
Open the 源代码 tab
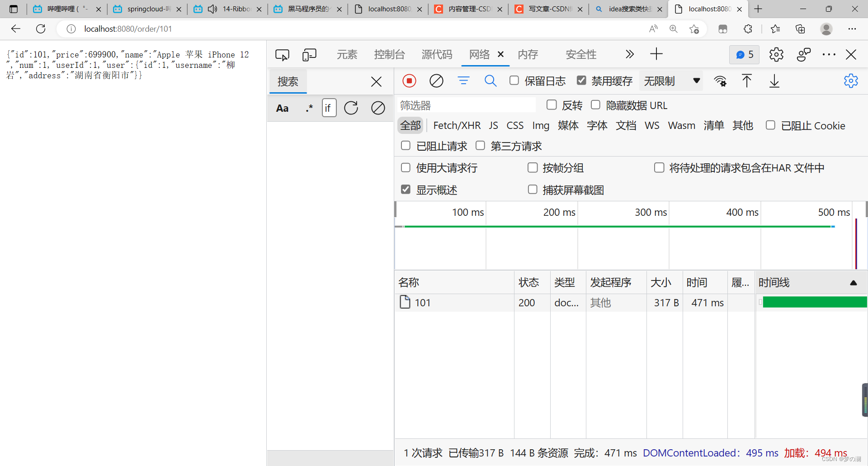coord(437,55)
